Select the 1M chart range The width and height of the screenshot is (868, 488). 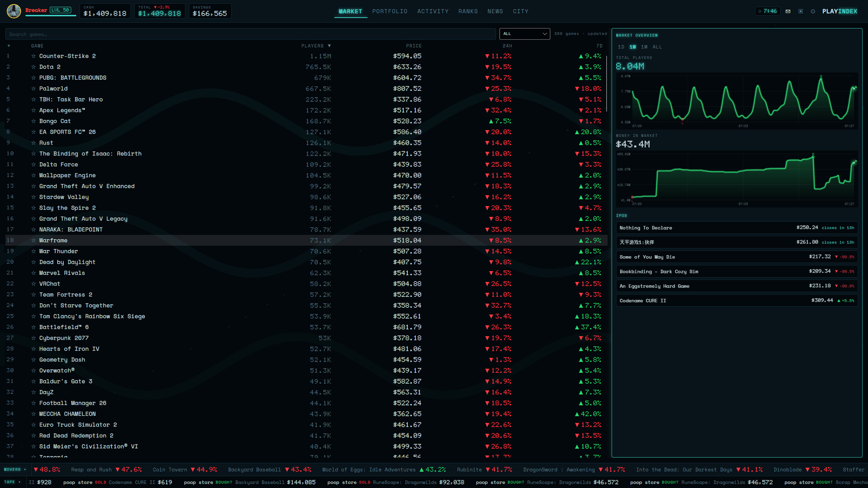point(644,47)
